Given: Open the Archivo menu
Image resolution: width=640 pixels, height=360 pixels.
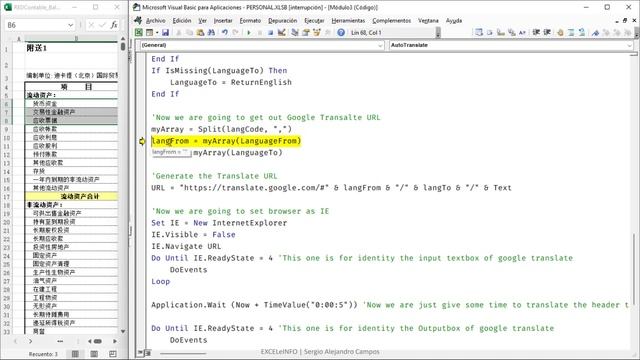Looking at the screenshot, I should pyautogui.click(x=156, y=20).
